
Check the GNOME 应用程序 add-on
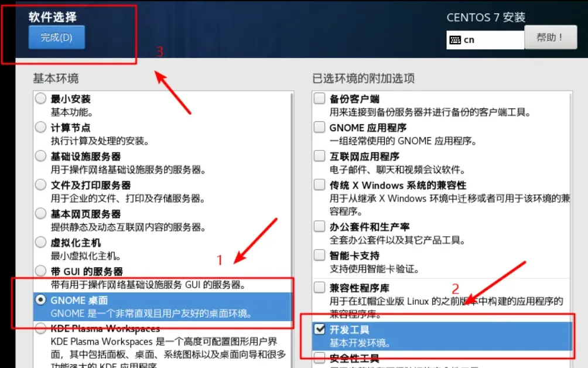[320, 127]
